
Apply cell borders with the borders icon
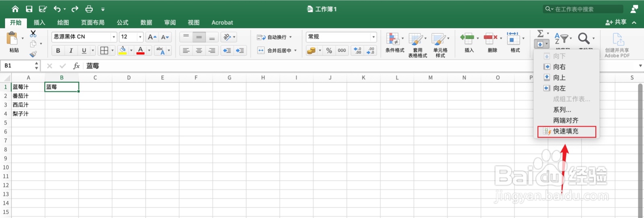[x=104, y=50]
